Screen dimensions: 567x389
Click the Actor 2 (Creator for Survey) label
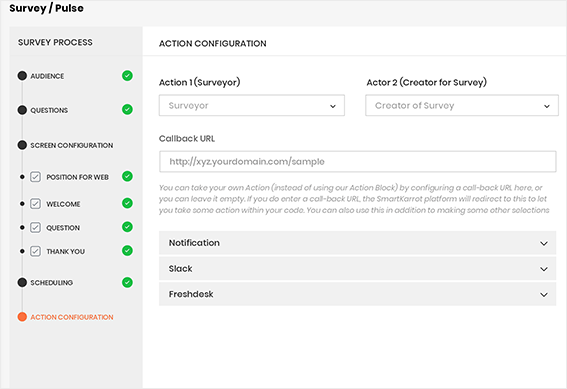point(427,82)
